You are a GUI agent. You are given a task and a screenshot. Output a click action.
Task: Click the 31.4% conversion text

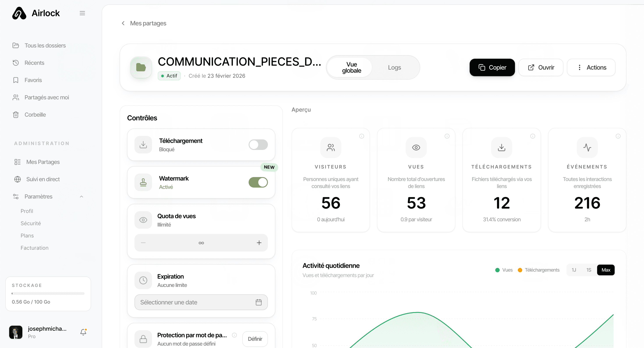click(502, 219)
